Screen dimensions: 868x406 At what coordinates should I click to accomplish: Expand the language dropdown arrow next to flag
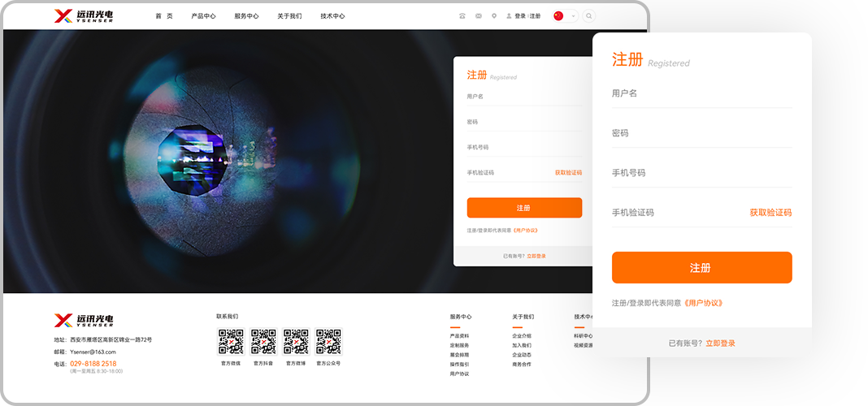tap(573, 15)
